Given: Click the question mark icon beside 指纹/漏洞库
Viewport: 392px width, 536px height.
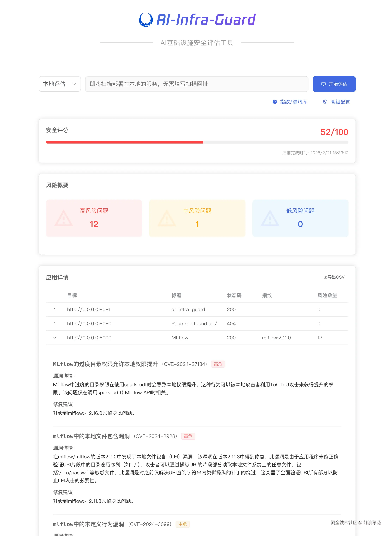Looking at the screenshot, I should click(x=275, y=102).
